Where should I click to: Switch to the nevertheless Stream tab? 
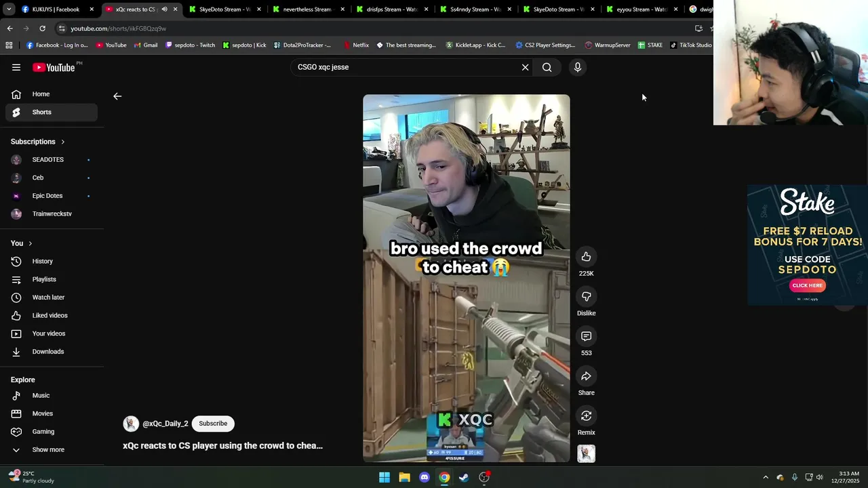pos(308,9)
